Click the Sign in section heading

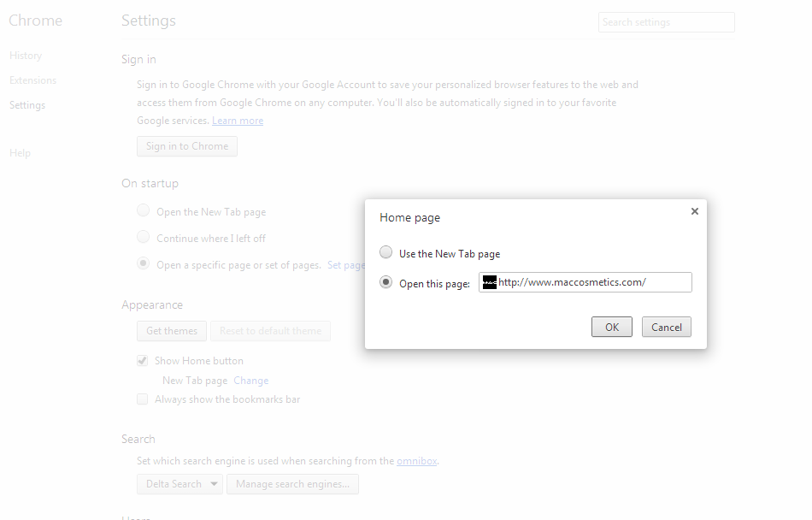click(x=138, y=60)
